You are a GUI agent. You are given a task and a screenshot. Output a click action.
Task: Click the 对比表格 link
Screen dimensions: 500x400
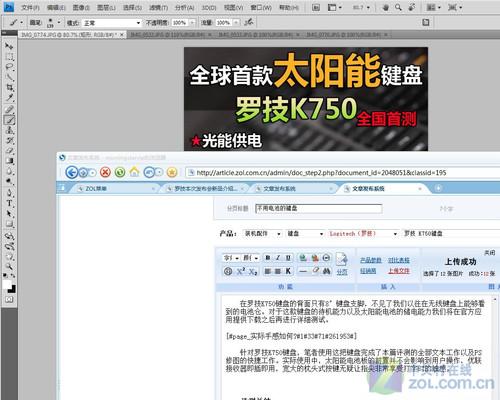pos(399,260)
